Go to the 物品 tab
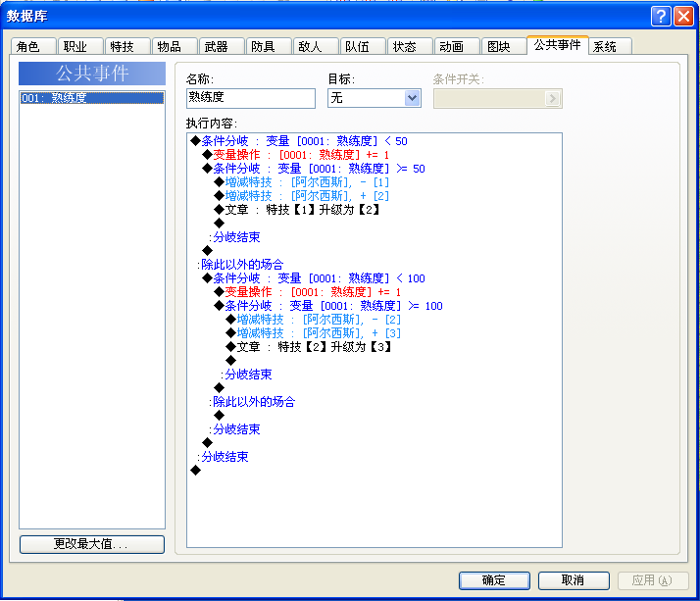This screenshot has height=601, width=700. [x=175, y=46]
